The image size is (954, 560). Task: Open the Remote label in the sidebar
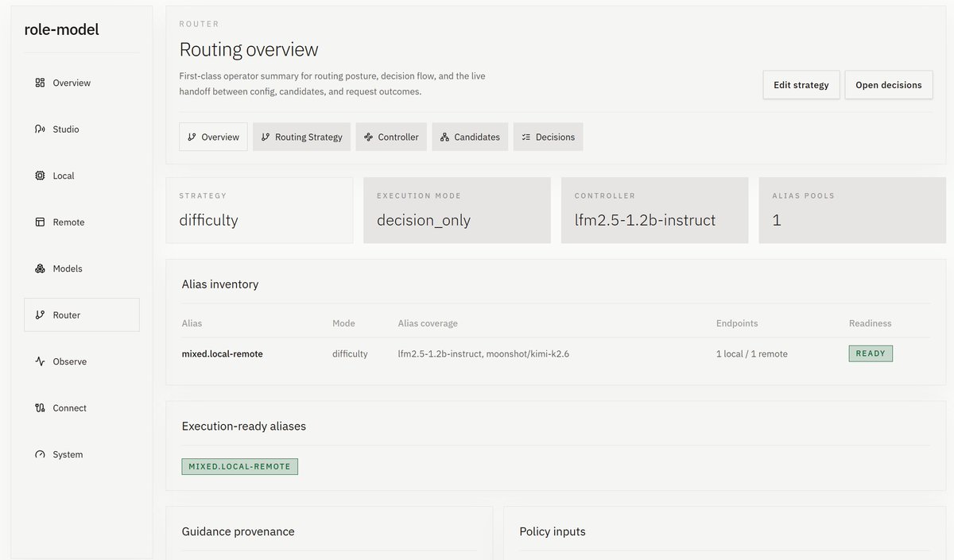pos(68,222)
